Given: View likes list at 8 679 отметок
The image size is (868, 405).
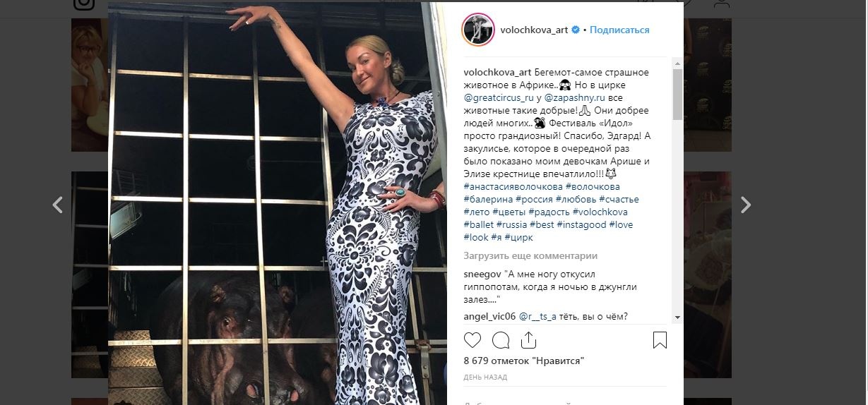Looking at the screenshot, I should (523, 361).
